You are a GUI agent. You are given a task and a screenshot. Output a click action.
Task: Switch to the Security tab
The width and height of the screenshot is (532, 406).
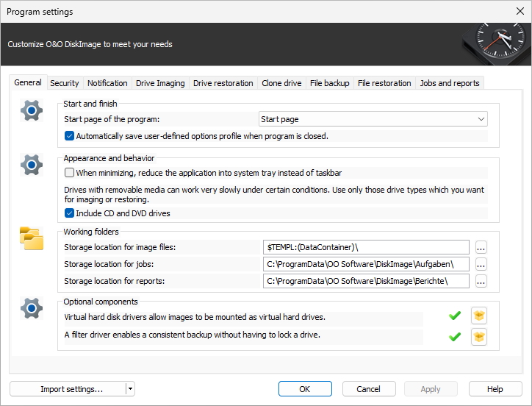[x=65, y=83]
